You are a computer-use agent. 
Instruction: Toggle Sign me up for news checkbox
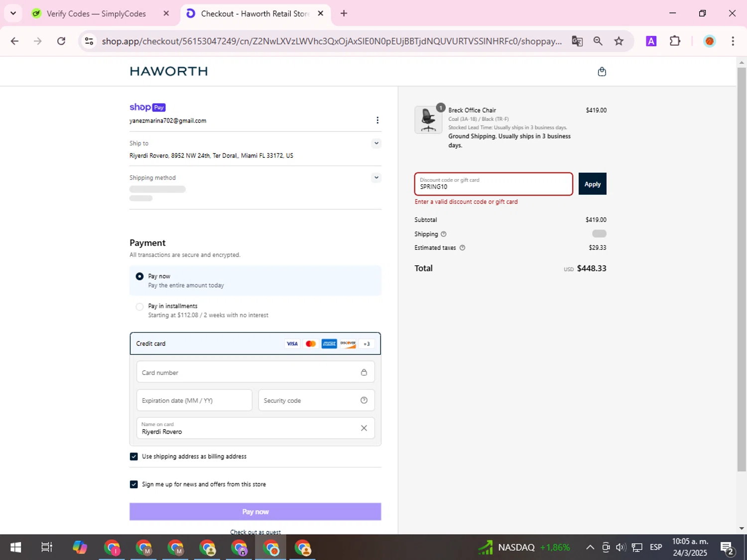point(133,484)
